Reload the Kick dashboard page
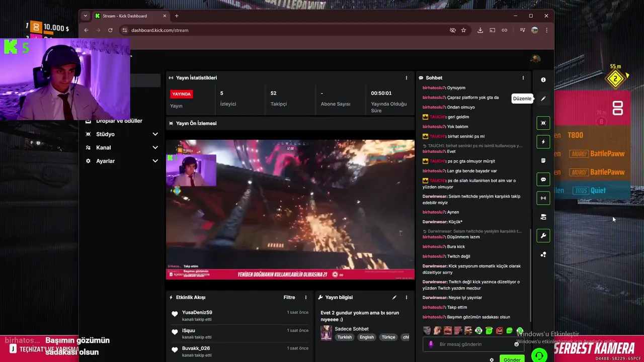Image resolution: width=644 pixels, height=362 pixels. [x=110, y=30]
